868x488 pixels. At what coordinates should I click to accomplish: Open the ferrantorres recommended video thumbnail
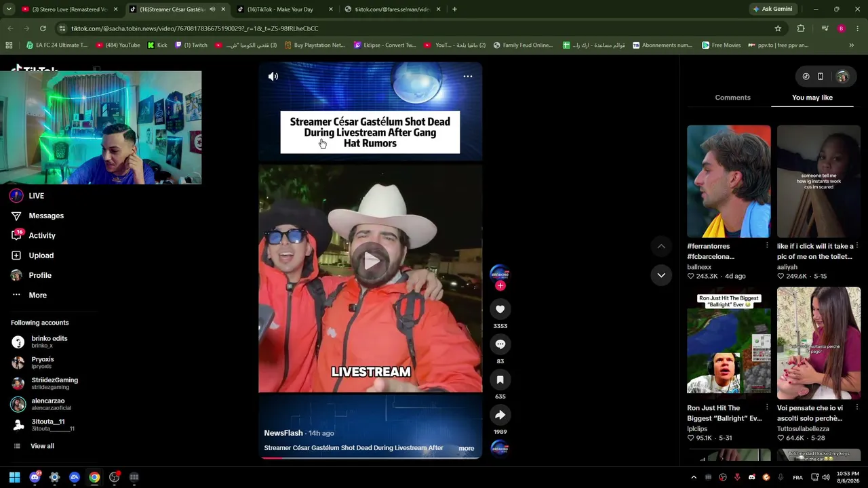click(729, 182)
